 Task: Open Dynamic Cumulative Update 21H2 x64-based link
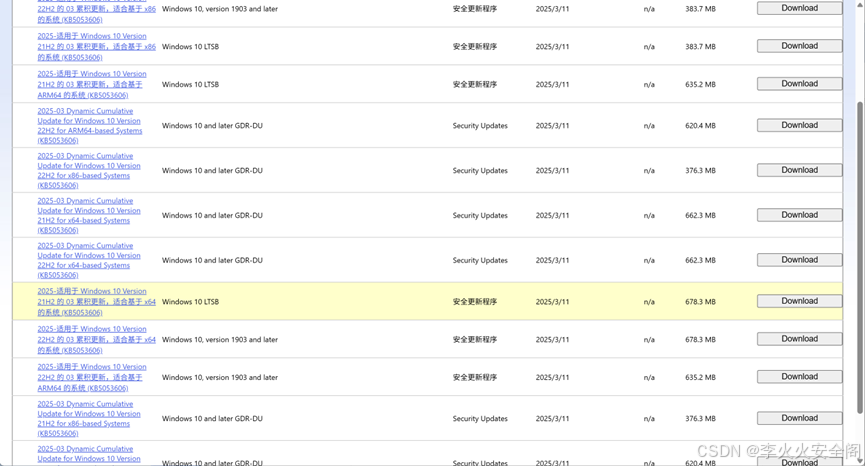(89, 216)
